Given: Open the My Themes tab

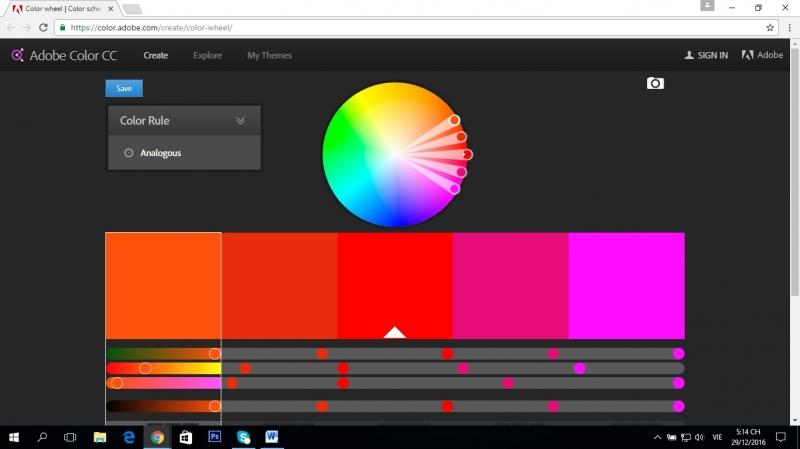Looking at the screenshot, I should tap(269, 55).
